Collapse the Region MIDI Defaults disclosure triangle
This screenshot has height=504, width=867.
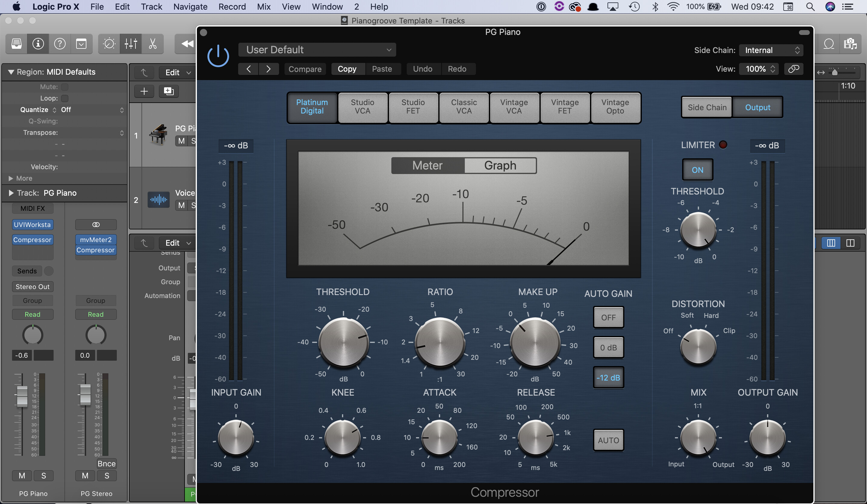point(11,72)
